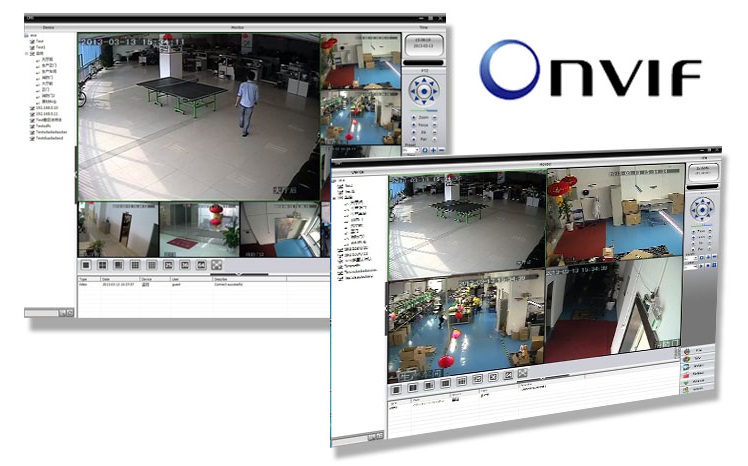
Task: Switch to single-view layout in back window
Action: click(x=86, y=266)
